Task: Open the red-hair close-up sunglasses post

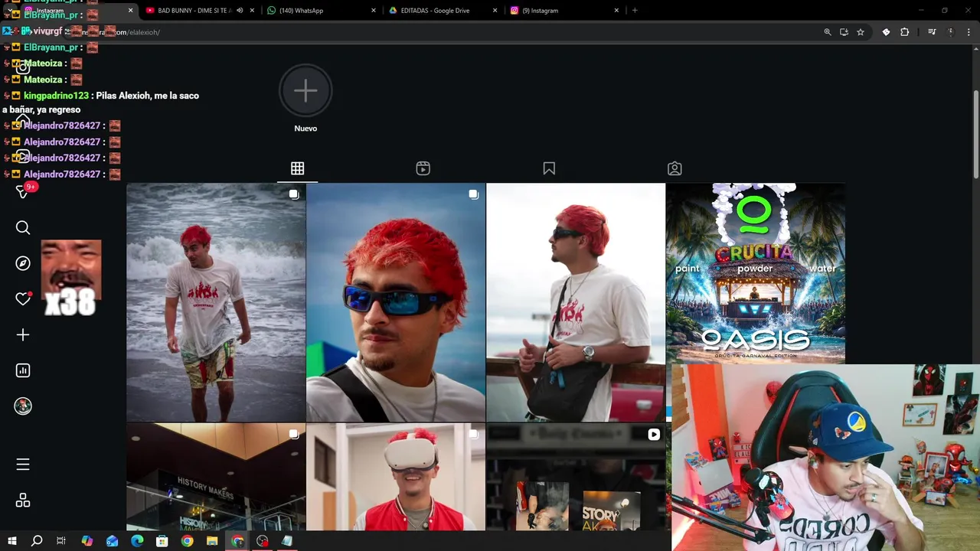Action: point(396,302)
